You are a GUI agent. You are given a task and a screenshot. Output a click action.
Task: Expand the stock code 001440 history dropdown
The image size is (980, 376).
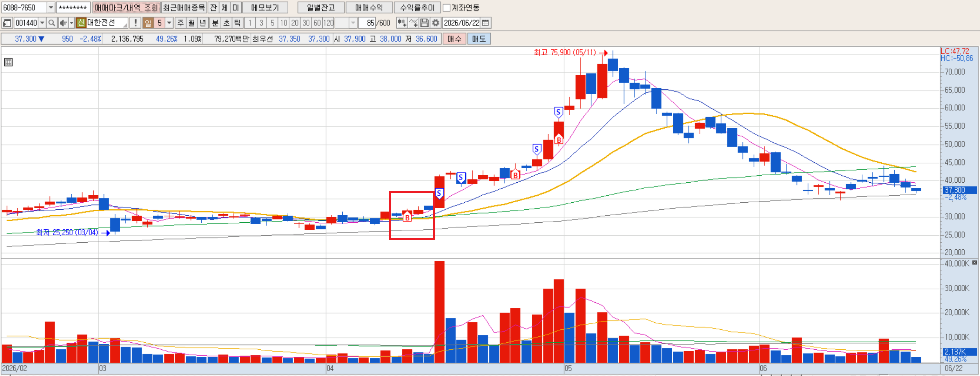[42, 23]
